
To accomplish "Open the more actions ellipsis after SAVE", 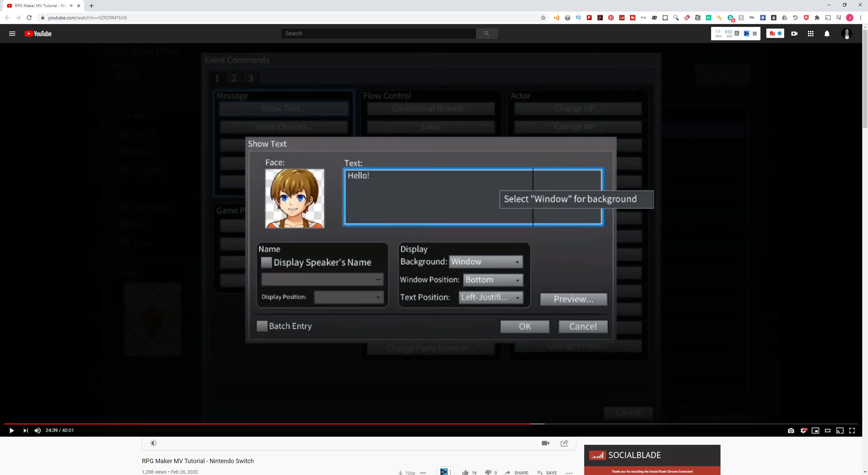I will click(569, 473).
